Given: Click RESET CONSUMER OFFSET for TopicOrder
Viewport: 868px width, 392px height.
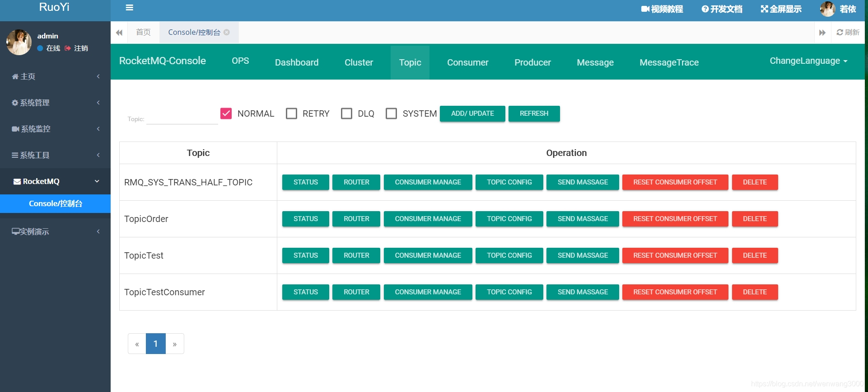Looking at the screenshot, I should [x=675, y=219].
